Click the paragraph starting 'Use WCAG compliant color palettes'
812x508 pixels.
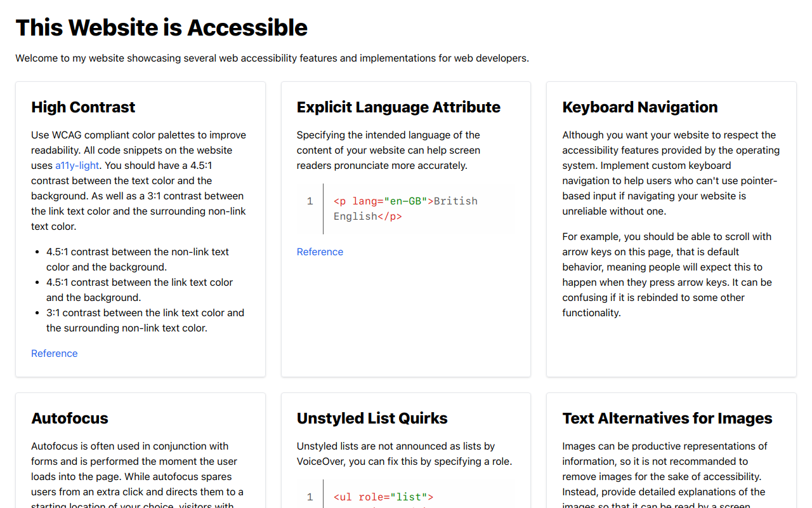coord(139,180)
